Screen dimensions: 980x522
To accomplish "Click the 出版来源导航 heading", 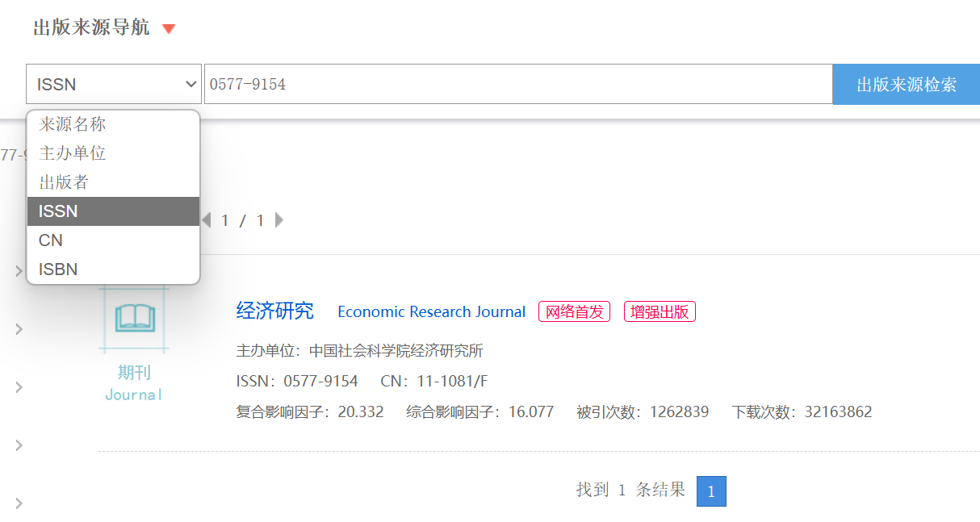I will click(91, 27).
